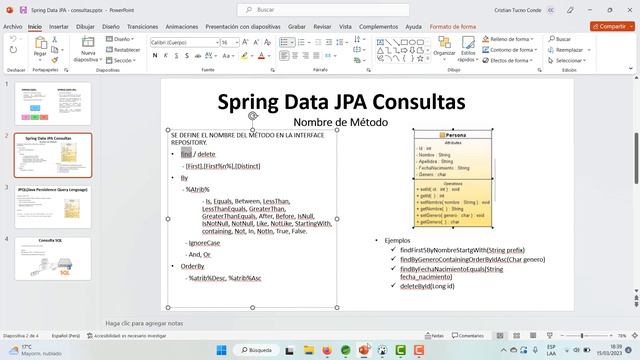Toggle bold N formatting
The width and height of the screenshot is (640, 360).
point(155,56)
